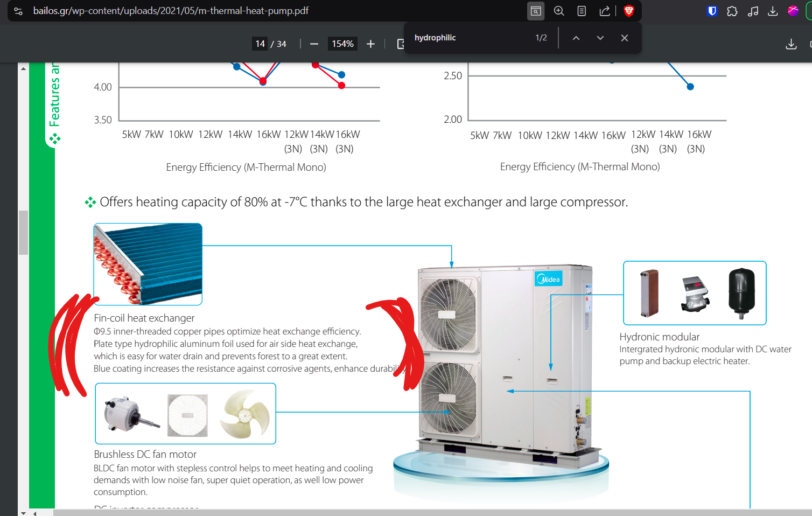Click 'Offers heating capacity of 80%' sentence
Image resolution: width=812 pixels, height=516 pixels.
(x=363, y=202)
